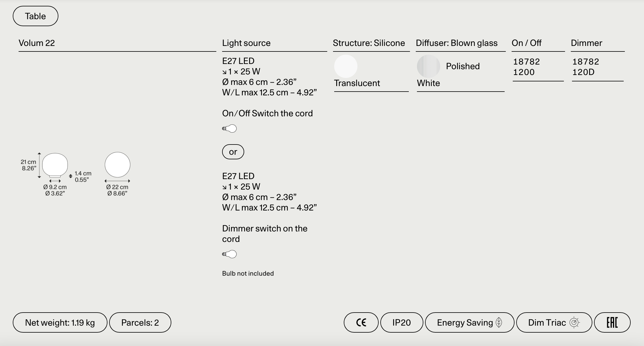
Task: Click the EAC certification mark badge
Action: pos(612,322)
